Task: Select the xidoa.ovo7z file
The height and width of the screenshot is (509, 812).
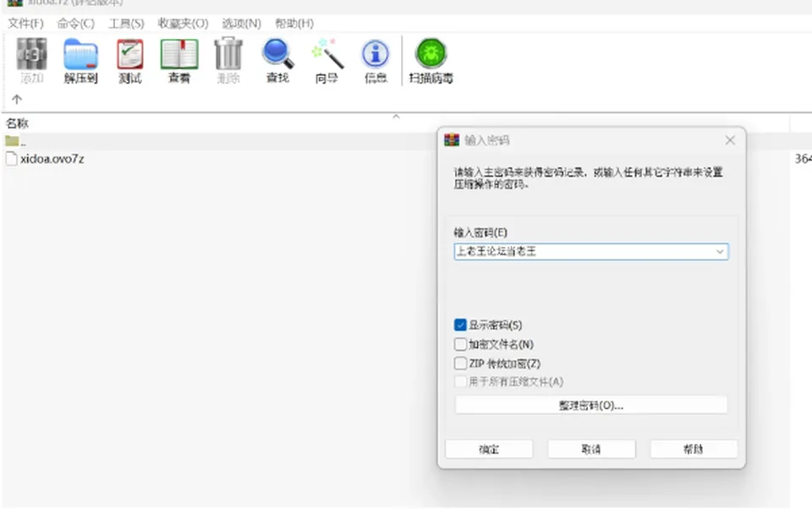Action: pyautogui.click(x=45, y=159)
